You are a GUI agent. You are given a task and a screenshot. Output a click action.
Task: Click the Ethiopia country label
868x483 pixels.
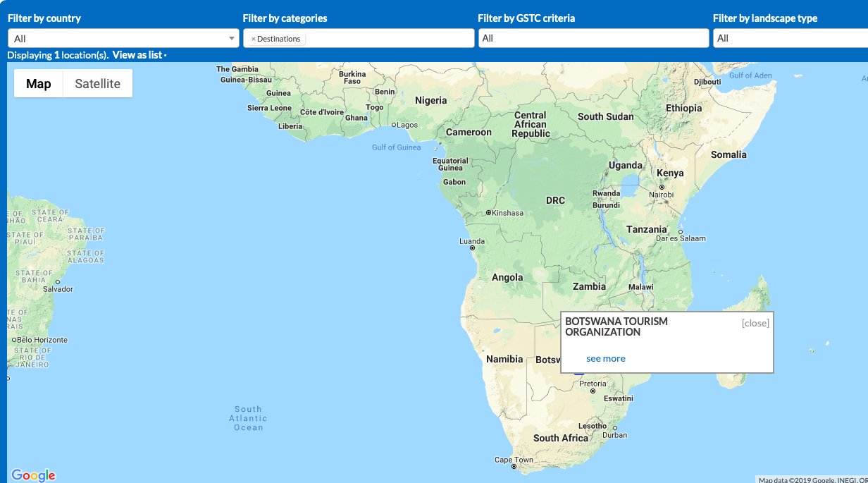(684, 108)
